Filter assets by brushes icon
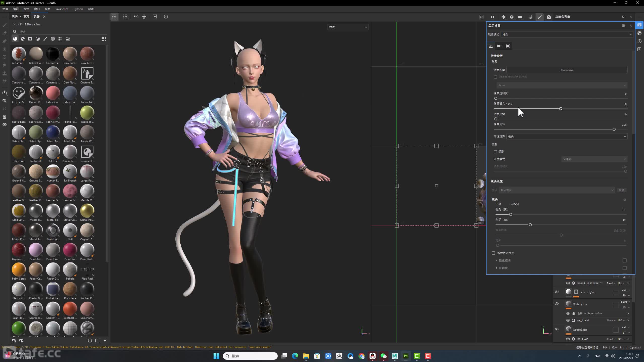 point(45,39)
